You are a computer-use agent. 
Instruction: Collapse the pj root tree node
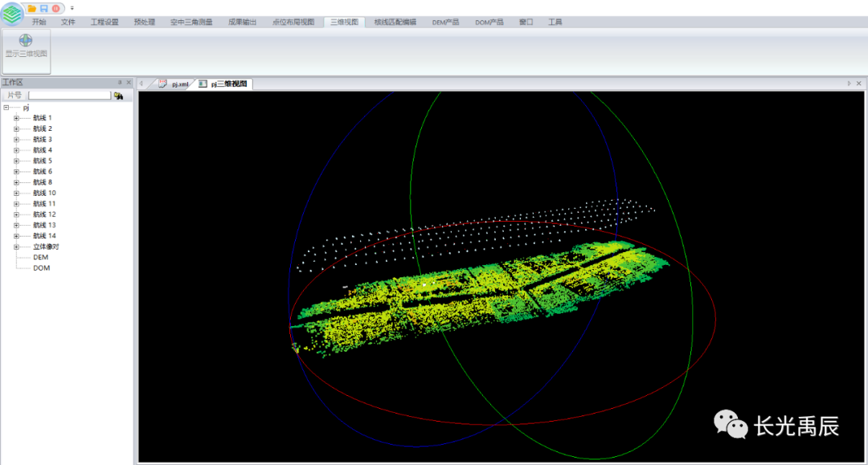(6, 107)
